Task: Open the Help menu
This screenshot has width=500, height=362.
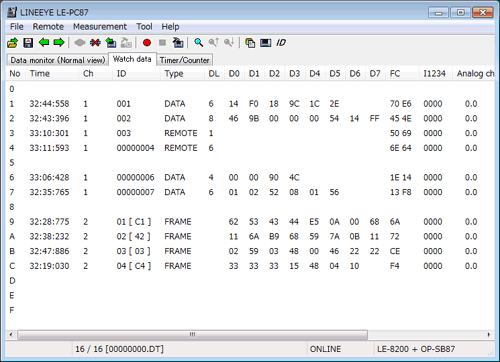Action: [170, 27]
